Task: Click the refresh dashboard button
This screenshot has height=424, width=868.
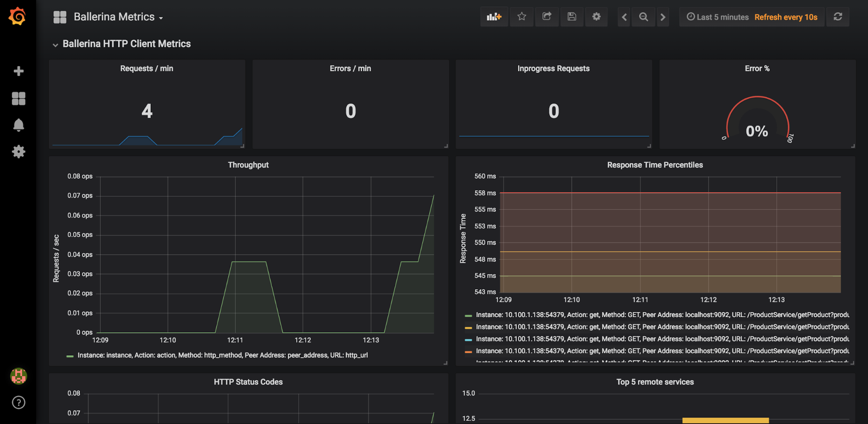Action: click(838, 17)
